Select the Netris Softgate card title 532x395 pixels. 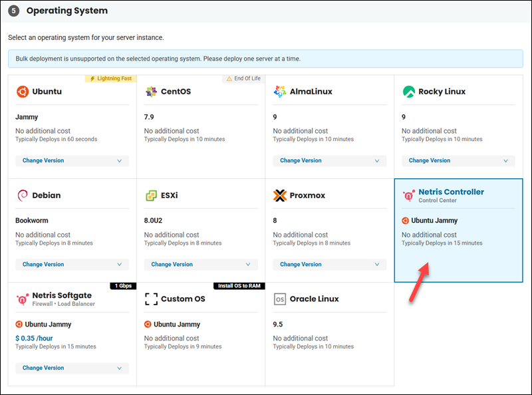tap(62, 295)
